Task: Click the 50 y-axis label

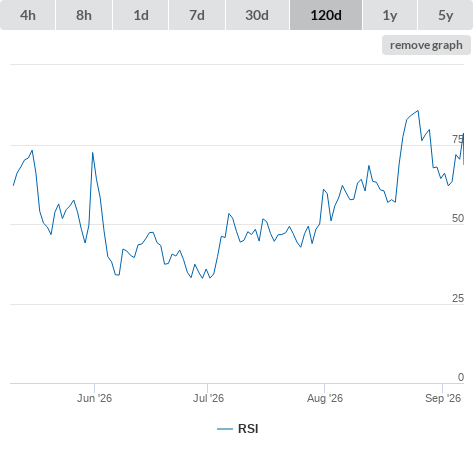Action: (x=458, y=218)
